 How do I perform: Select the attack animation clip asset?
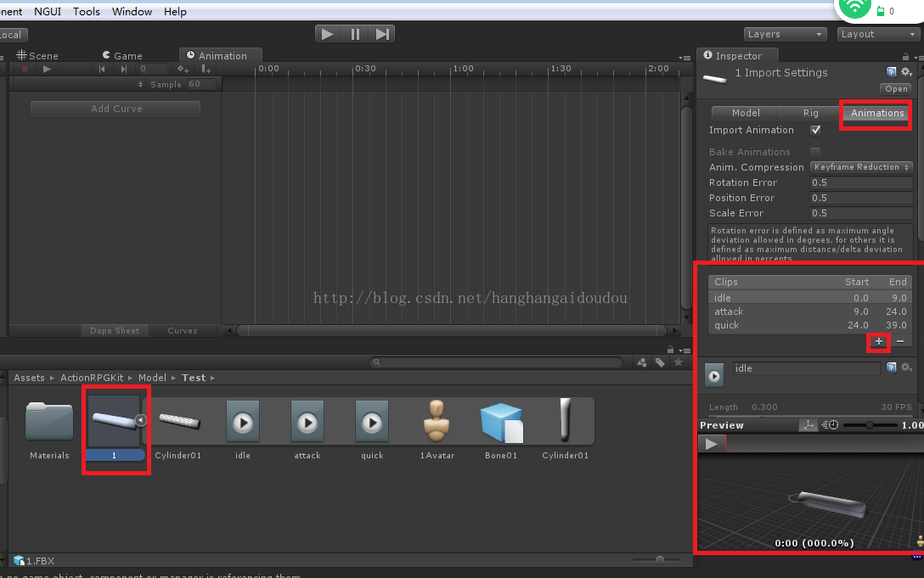point(307,421)
